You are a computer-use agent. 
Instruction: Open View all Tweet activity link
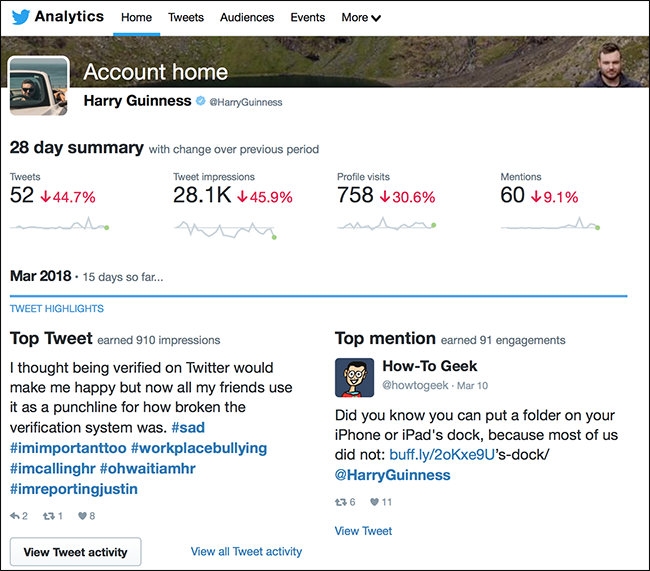pos(246,552)
